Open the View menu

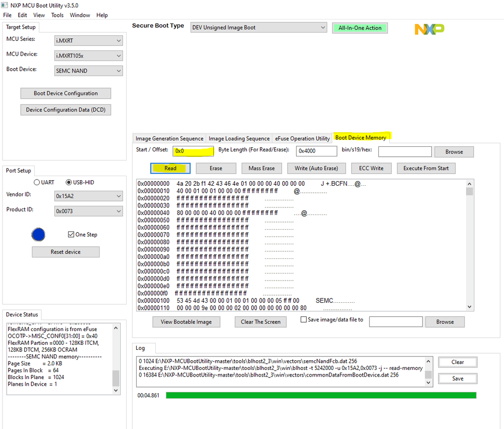click(x=39, y=15)
